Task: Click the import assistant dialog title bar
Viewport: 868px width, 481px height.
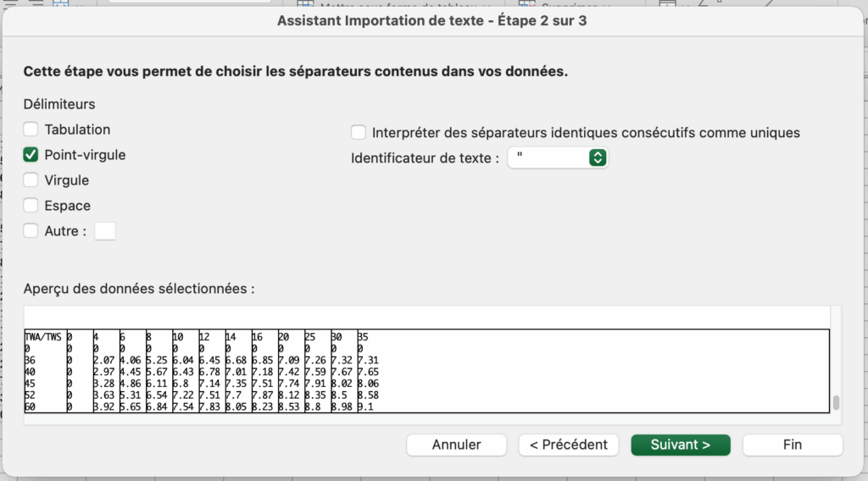Action: (432, 20)
